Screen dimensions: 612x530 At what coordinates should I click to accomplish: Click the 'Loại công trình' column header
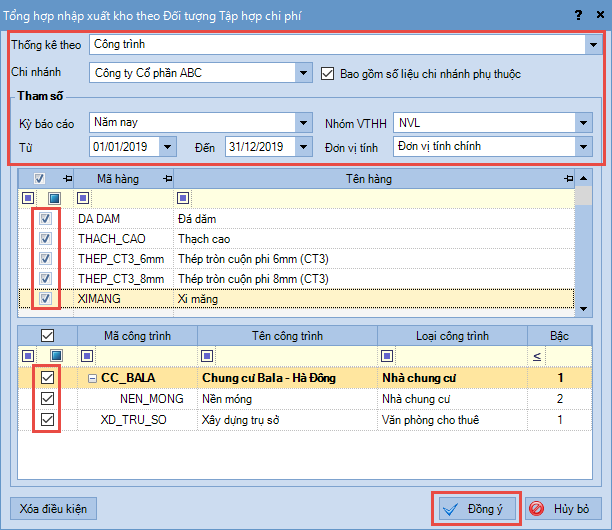[x=452, y=336]
